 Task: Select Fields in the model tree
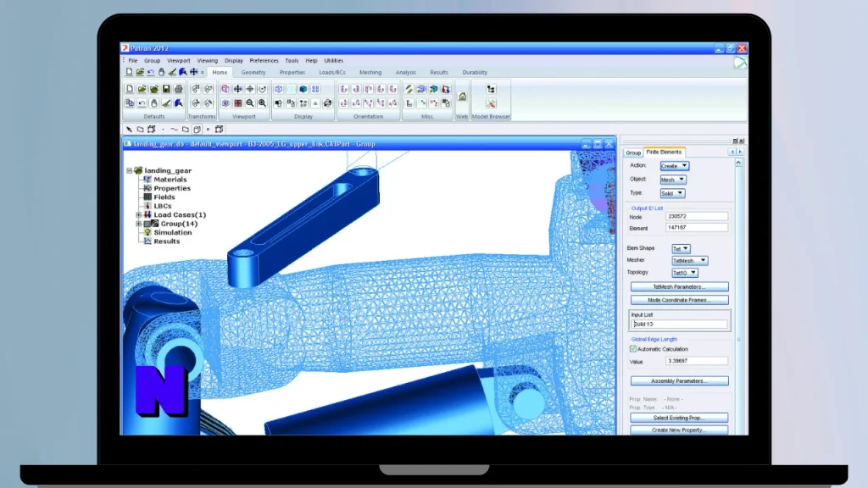point(164,197)
